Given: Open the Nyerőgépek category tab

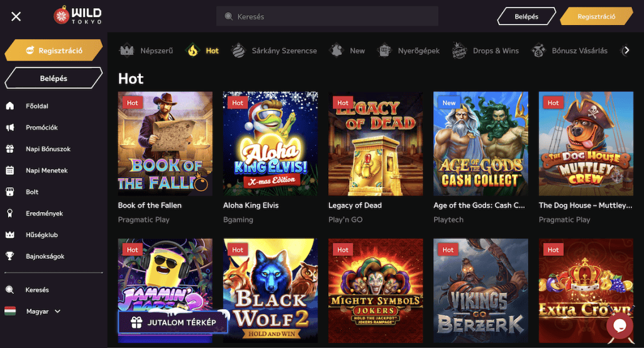Looking at the screenshot, I should tap(409, 50).
